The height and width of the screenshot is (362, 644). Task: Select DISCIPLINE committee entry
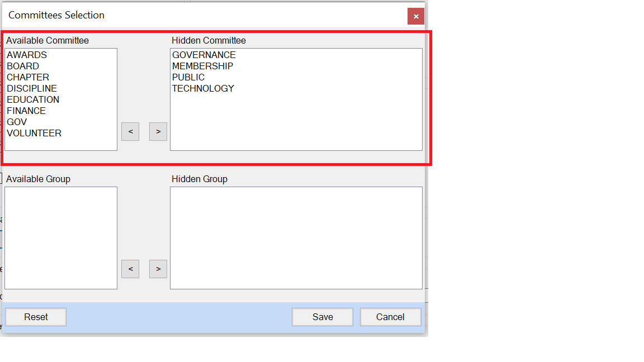[32, 88]
